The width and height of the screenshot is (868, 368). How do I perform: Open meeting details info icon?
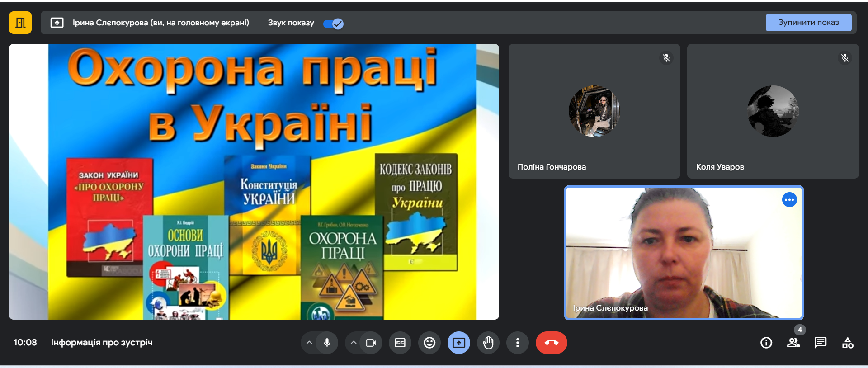[x=766, y=343]
